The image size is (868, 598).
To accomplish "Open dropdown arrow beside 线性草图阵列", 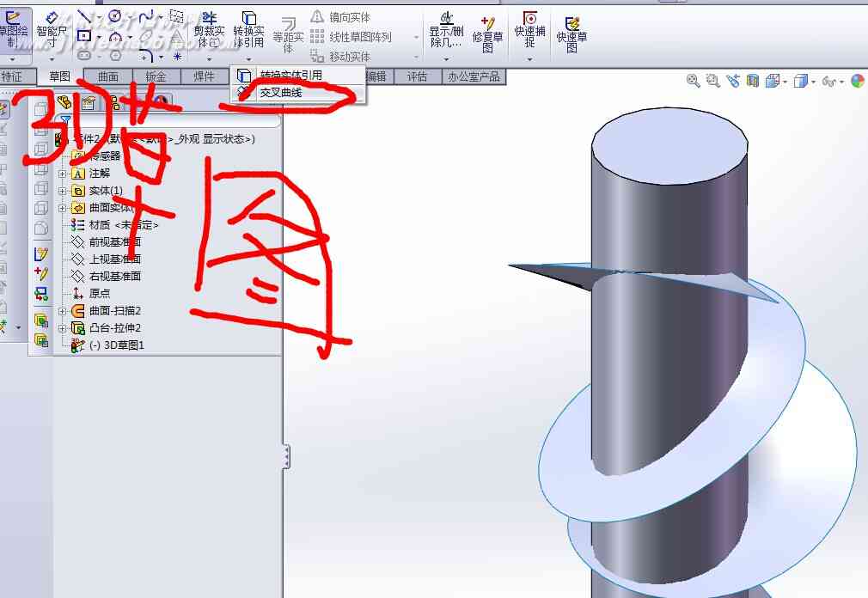I will coord(416,38).
